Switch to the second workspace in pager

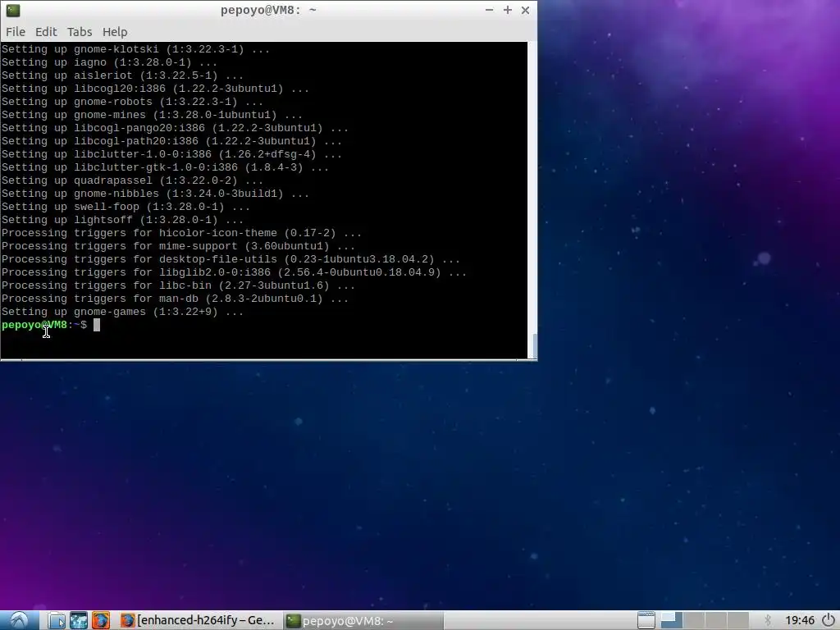coord(694,620)
